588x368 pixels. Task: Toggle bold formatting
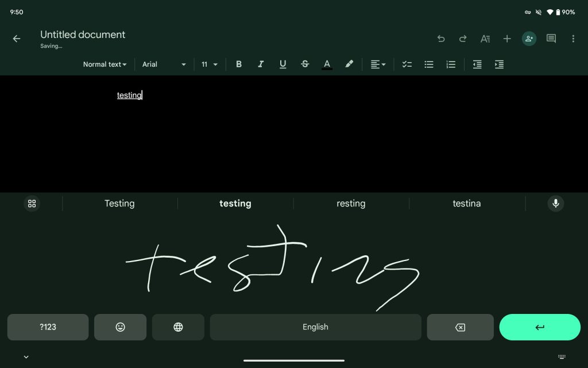239,64
